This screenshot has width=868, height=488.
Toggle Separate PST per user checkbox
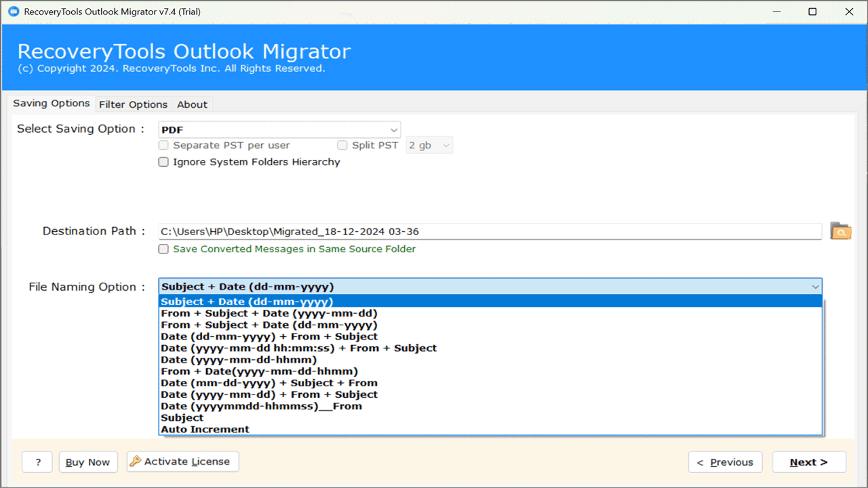pyautogui.click(x=163, y=145)
